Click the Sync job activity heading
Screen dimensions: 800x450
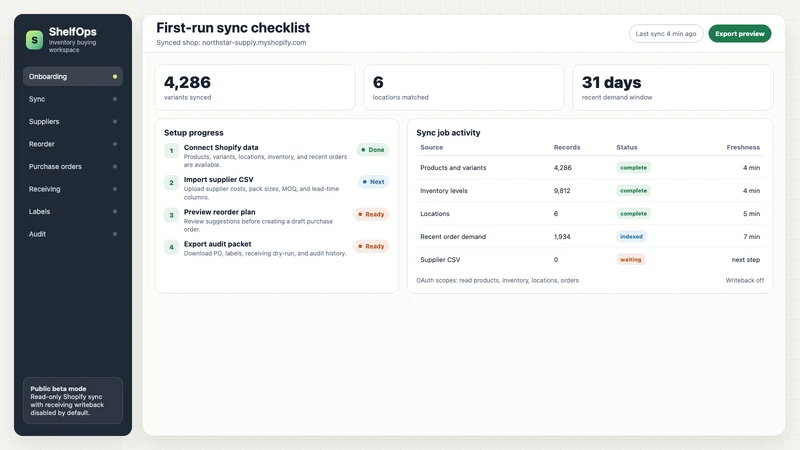[x=448, y=133]
